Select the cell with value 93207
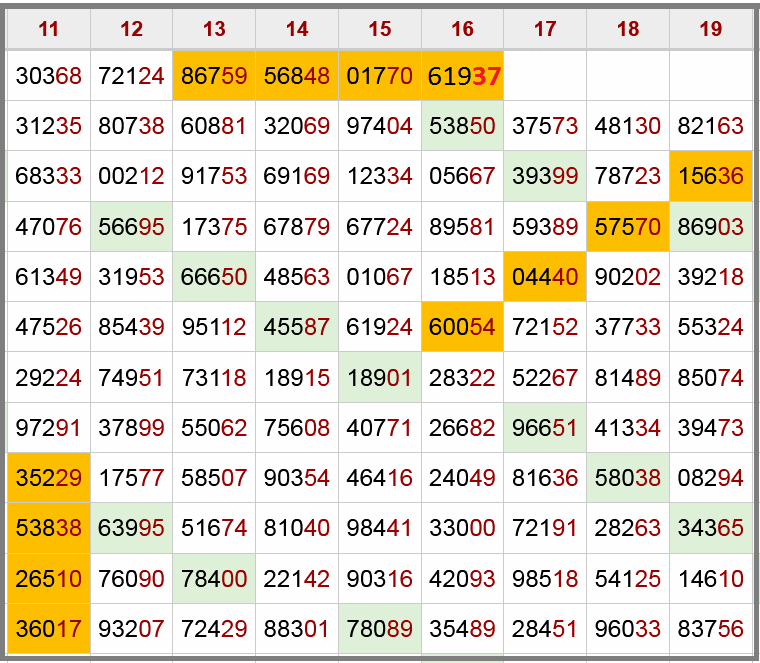 point(131,629)
